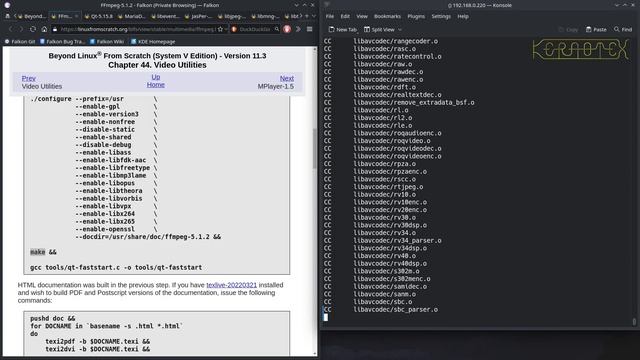Viewport: 640px width, 360px height.
Task: Go to Falkon home page icon
Action: [44, 29]
